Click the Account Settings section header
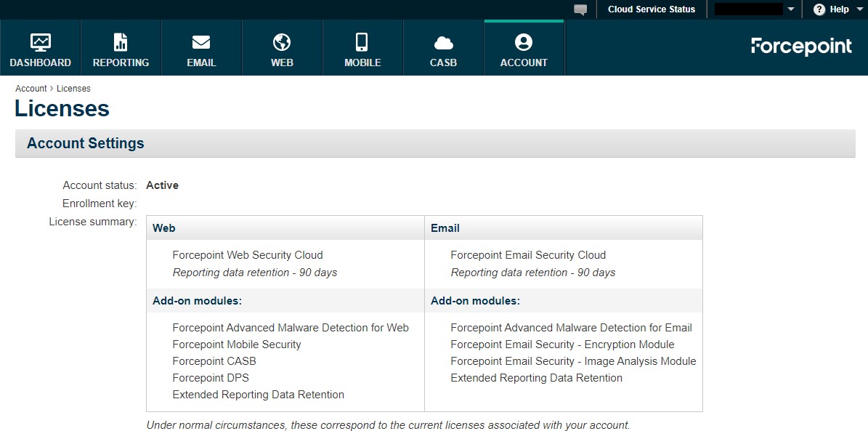Image resolution: width=868 pixels, height=431 pixels. 86,143
